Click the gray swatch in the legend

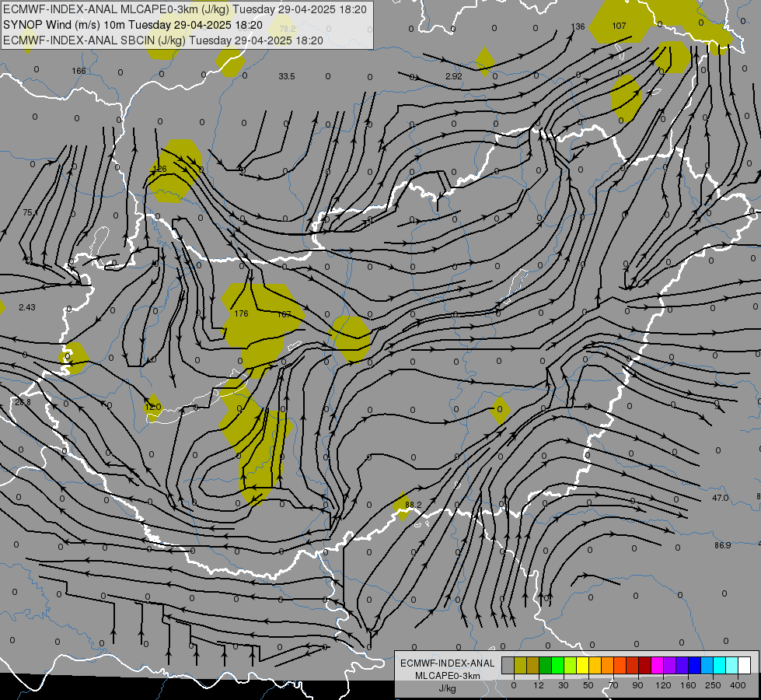(x=508, y=666)
